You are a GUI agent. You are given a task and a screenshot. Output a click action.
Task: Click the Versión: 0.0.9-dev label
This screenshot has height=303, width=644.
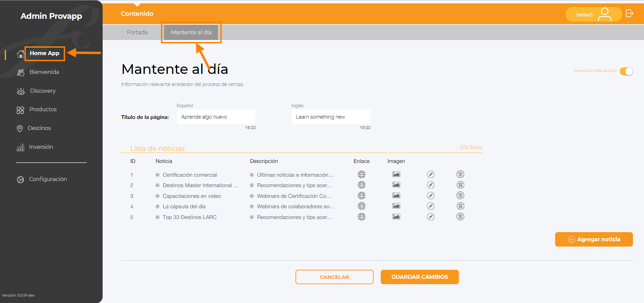[x=18, y=295]
